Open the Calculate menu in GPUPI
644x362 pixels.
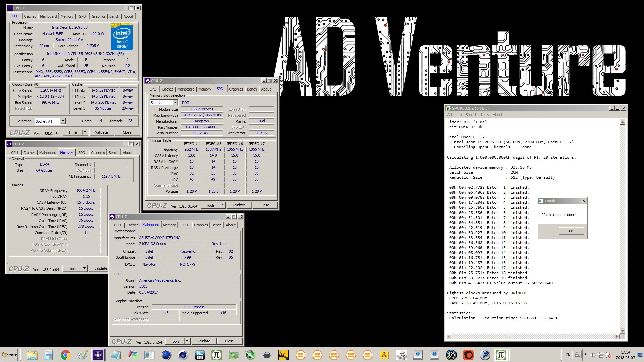click(454, 115)
